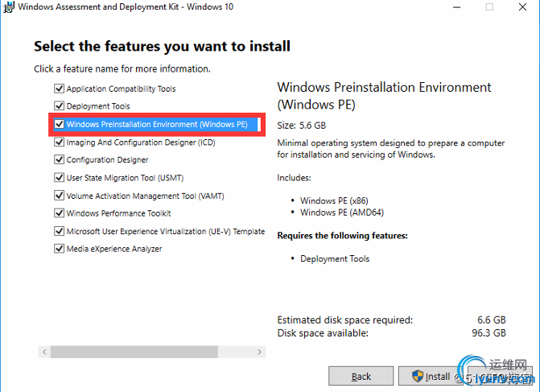Select the Deployment Tools feature name
Viewport: 540px width, 392px height.
pos(98,106)
